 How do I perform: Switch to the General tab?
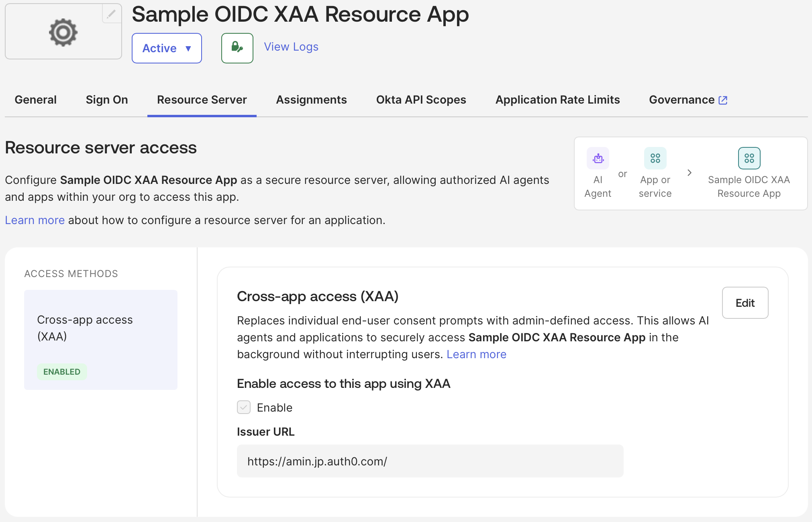pyautogui.click(x=36, y=100)
